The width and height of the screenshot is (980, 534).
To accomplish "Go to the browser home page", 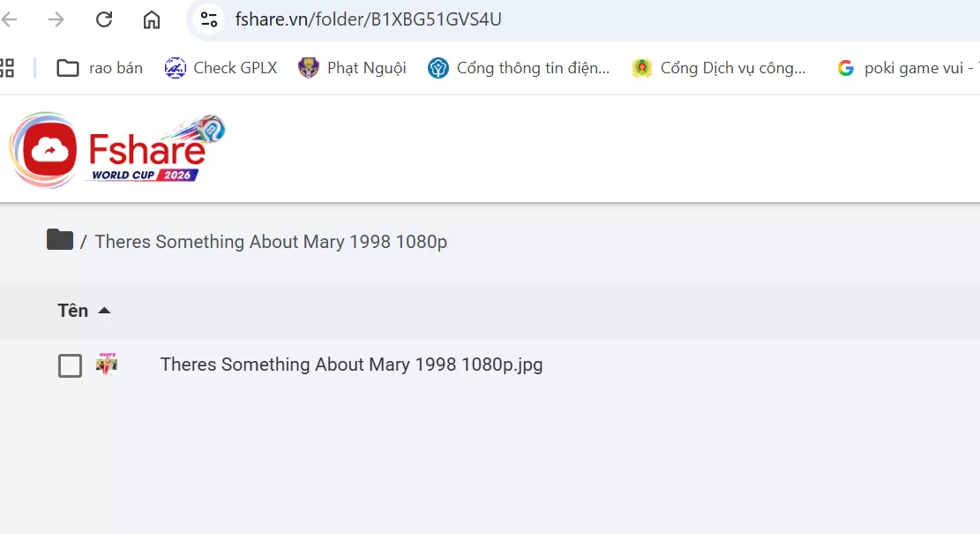I will [x=151, y=19].
